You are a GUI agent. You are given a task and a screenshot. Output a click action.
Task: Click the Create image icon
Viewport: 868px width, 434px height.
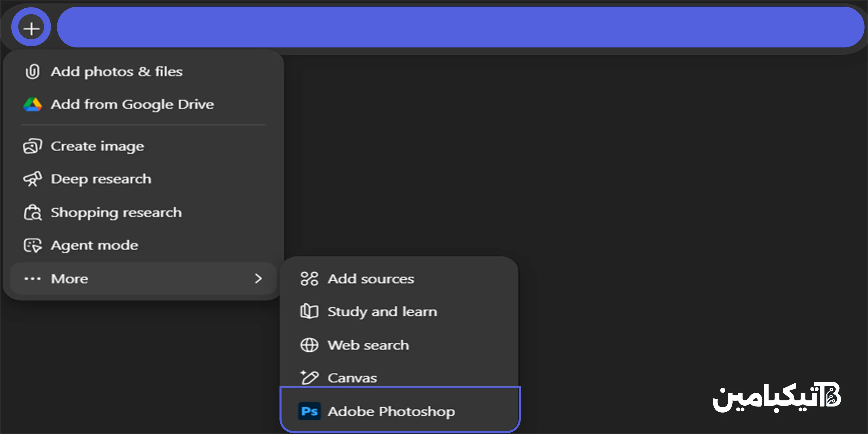point(32,146)
